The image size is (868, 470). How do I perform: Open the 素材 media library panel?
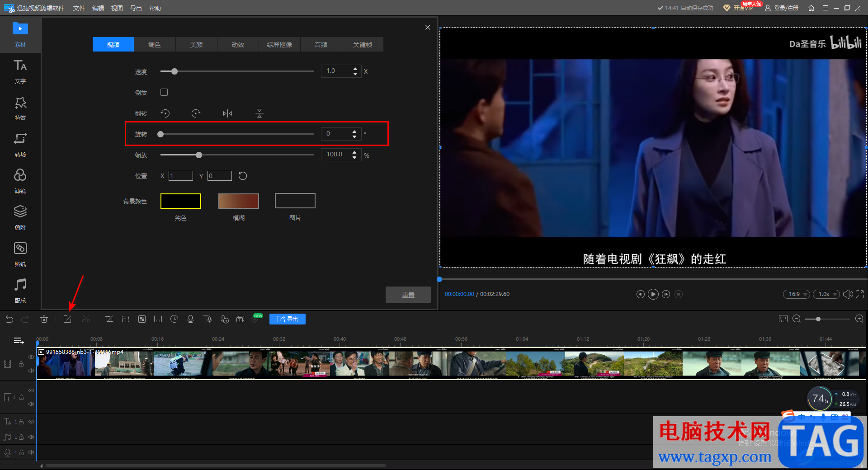pyautogui.click(x=20, y=34)
